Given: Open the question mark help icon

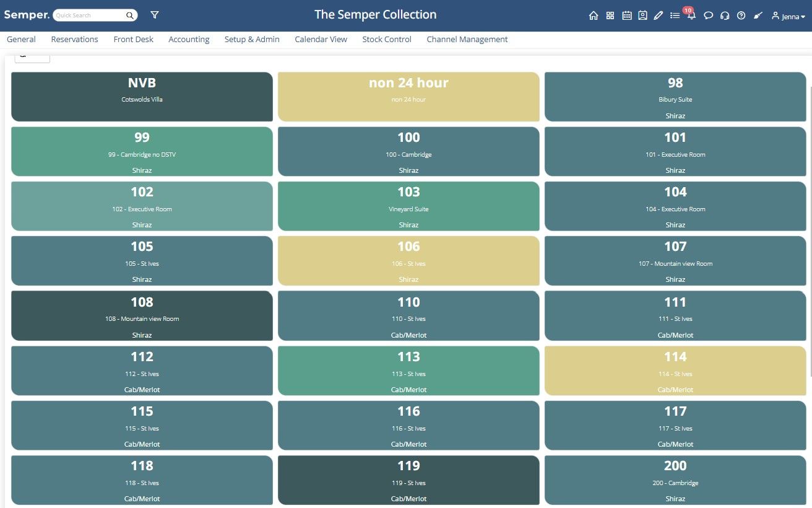Looking at the screenshot, I should tap(741, 15).
